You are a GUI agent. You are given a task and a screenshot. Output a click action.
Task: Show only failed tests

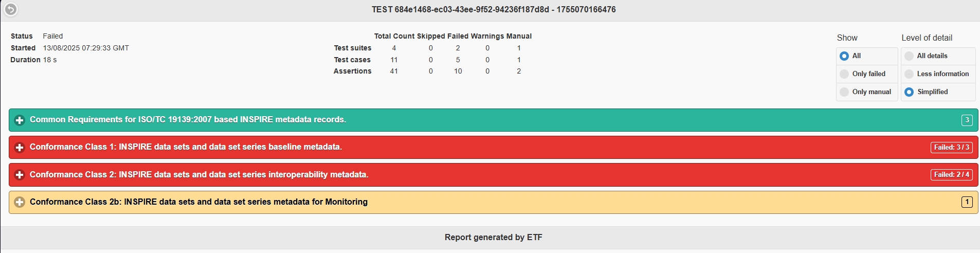[844, 74]
